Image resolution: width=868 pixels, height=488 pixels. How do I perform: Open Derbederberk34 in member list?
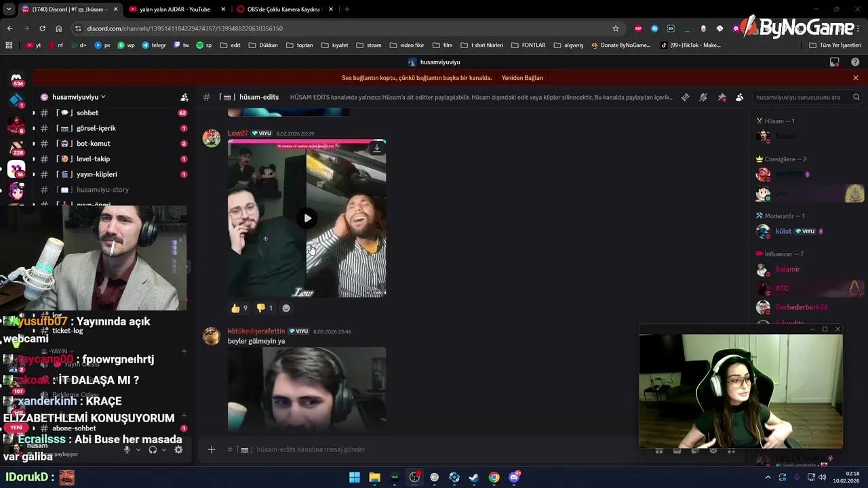(807, 307)
